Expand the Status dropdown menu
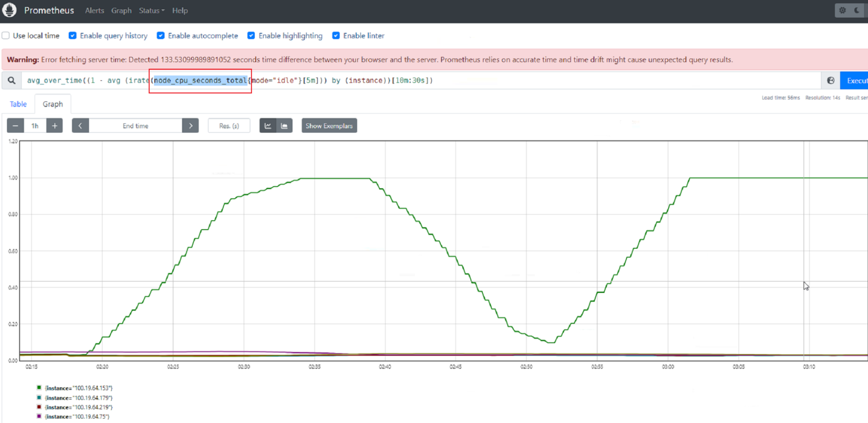 (152, 11)
